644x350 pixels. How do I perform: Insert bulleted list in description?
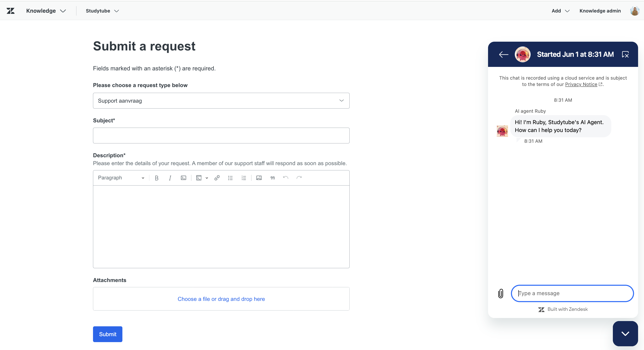[230, 178]
